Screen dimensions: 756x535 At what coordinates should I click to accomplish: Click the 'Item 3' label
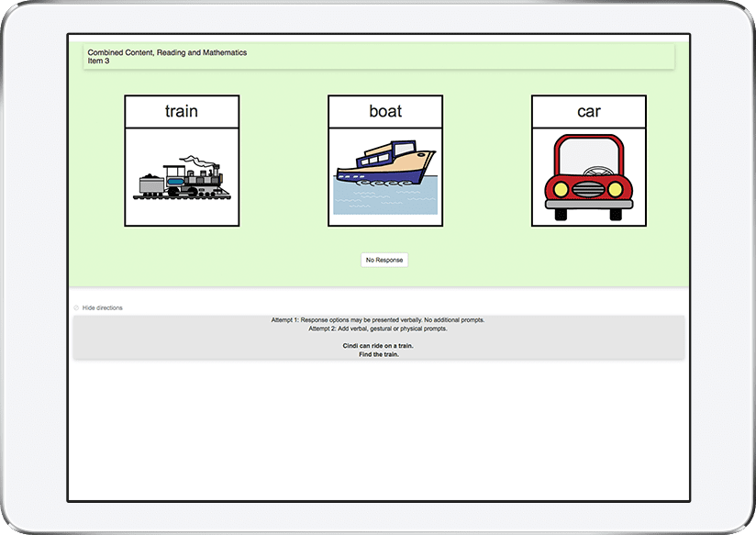[x=98, y=61]
